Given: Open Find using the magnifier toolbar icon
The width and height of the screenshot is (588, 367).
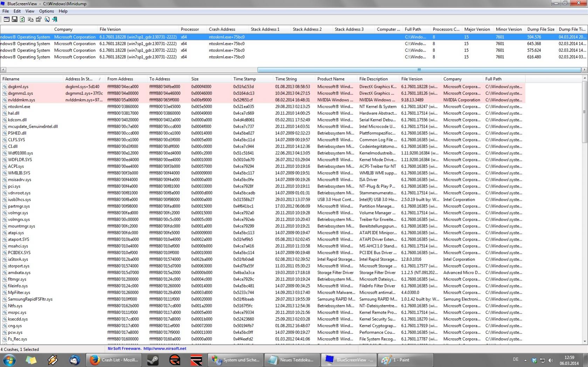Looking at the screenshot, I should [47, 19].
